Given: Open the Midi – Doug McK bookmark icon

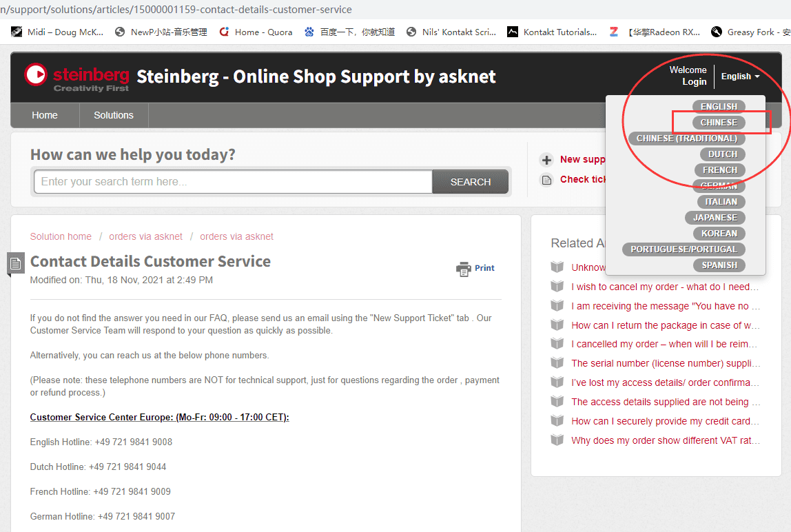Looking at the screenshot, I should point(17,32).
